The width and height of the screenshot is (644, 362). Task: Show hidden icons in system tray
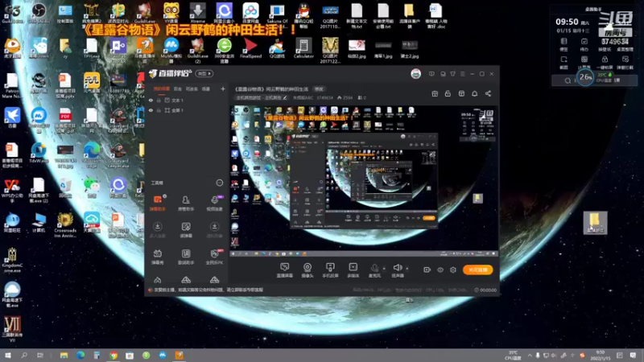tap(530, 356)
